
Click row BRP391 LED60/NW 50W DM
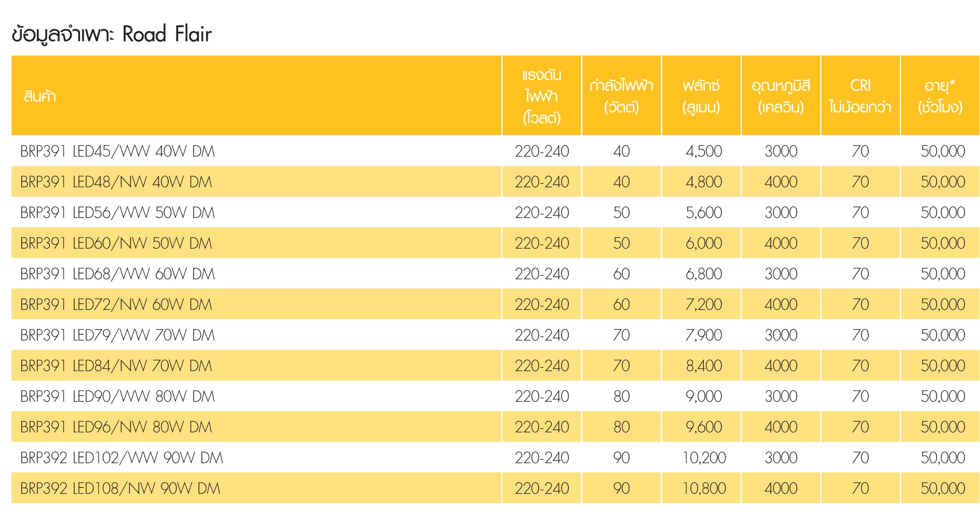click(x=116, y=243)
